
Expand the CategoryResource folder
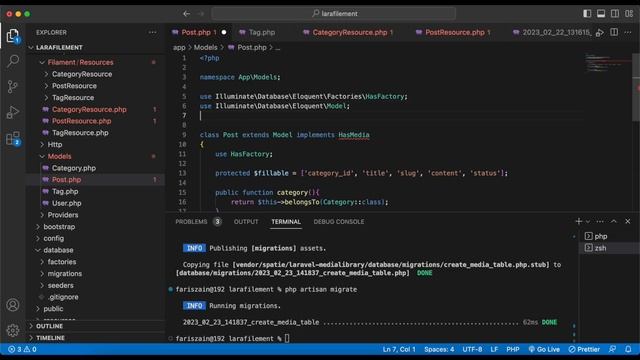coord(82,74)
